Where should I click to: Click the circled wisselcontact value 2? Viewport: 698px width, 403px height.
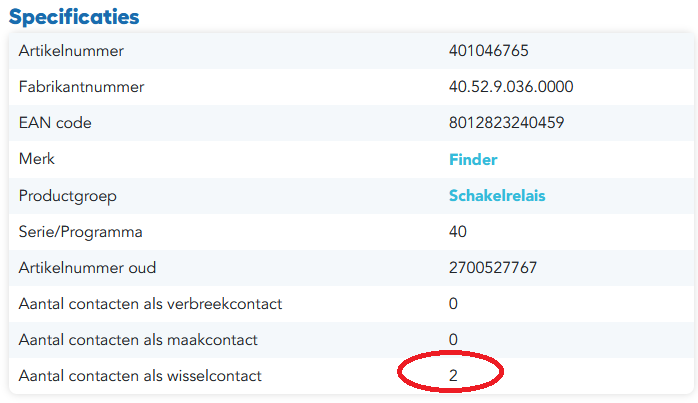pyautogui.click(x=453, y=375)
